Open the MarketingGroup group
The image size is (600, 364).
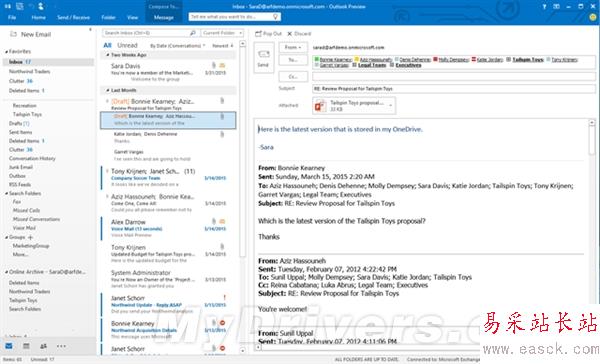tap(31, 246)
